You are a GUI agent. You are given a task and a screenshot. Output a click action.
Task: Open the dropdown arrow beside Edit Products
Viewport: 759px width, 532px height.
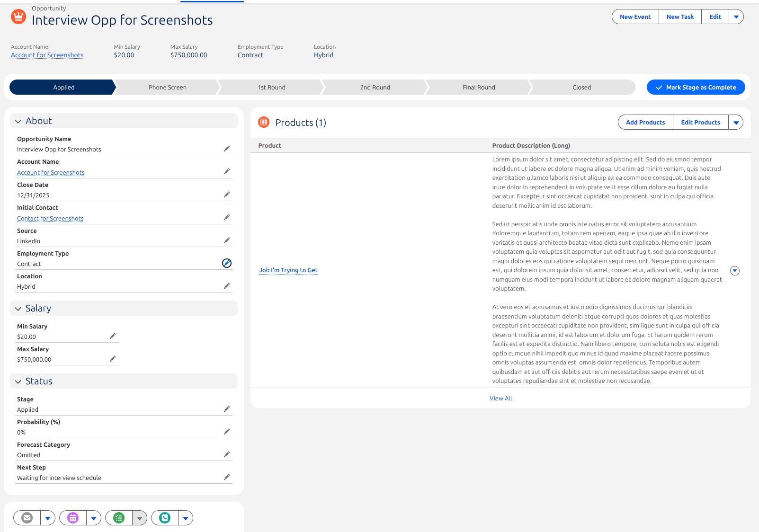point(736,123)
